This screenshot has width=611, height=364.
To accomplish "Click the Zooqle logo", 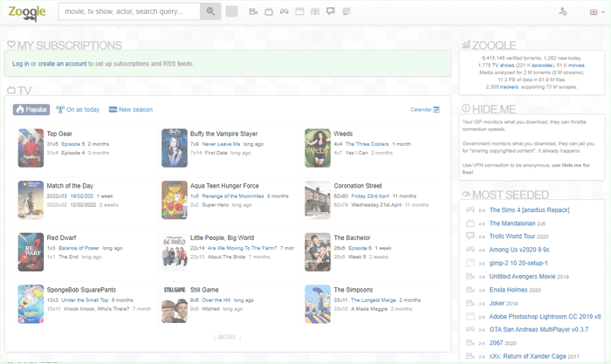I will coord(27,12).
